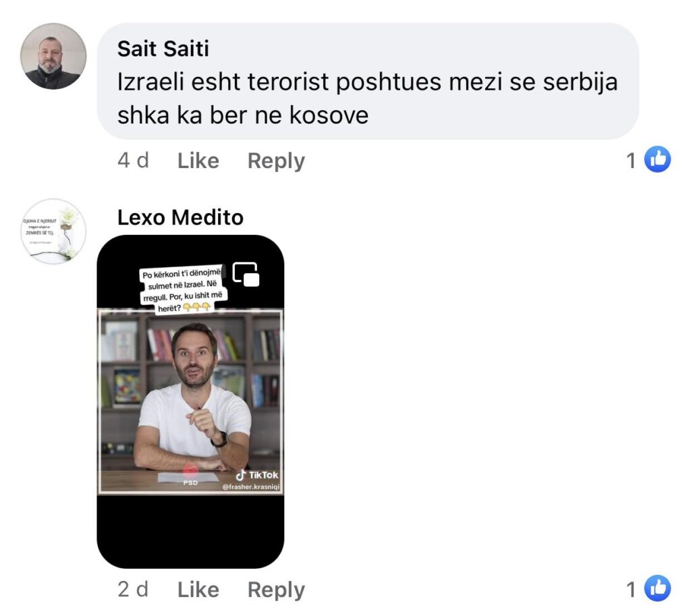Reply to Sait Saiti's comment
This screenshot has height=616, width=691.
(x=276, y=161)
